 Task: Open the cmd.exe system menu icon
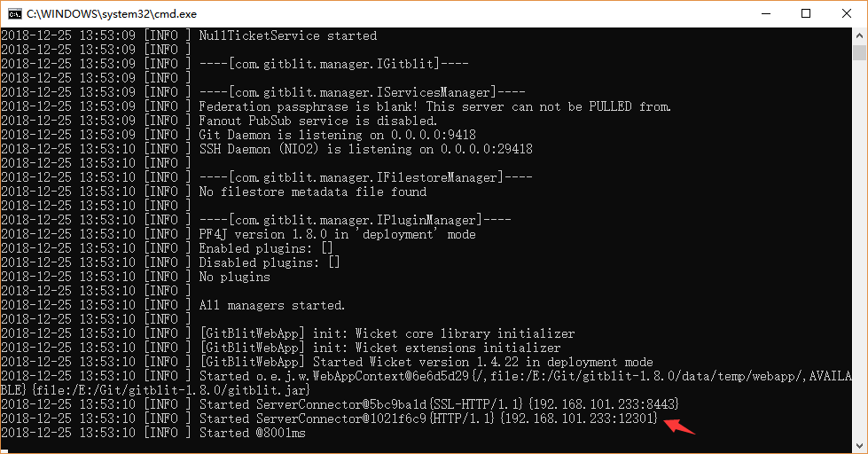coord(14,14)
